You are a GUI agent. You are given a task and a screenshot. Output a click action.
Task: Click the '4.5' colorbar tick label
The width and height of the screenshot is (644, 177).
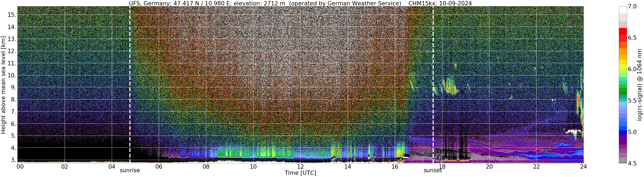(x=632, y=163)
